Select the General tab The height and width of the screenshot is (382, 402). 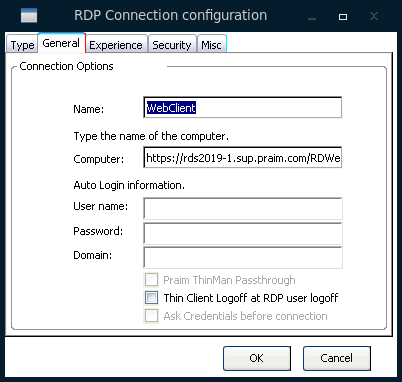point(61,43)
